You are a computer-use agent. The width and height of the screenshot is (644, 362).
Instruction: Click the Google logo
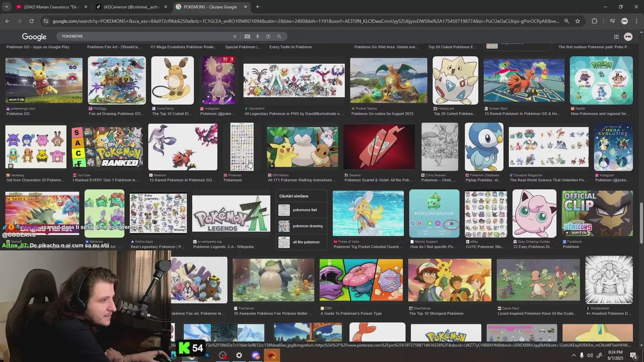tap(34, 37)
